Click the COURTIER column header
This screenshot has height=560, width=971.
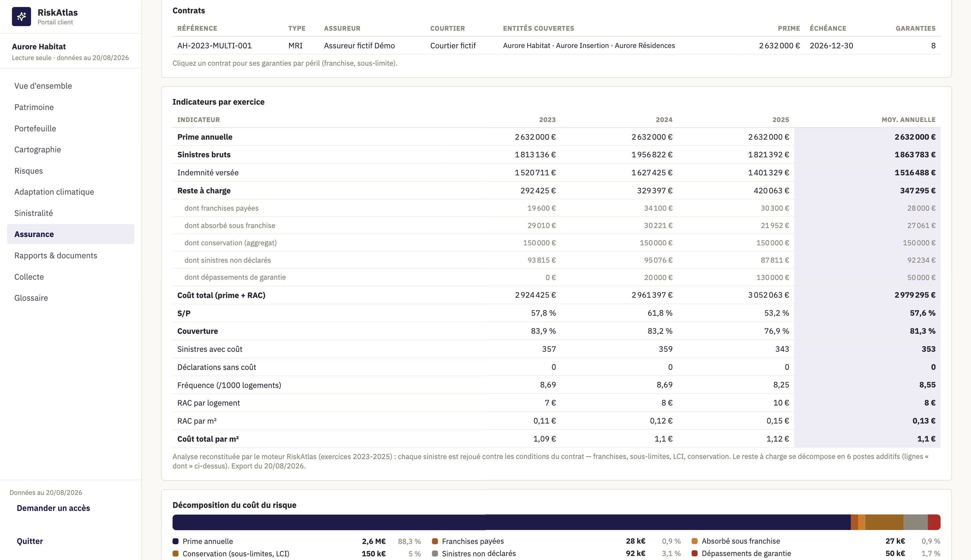447,28
